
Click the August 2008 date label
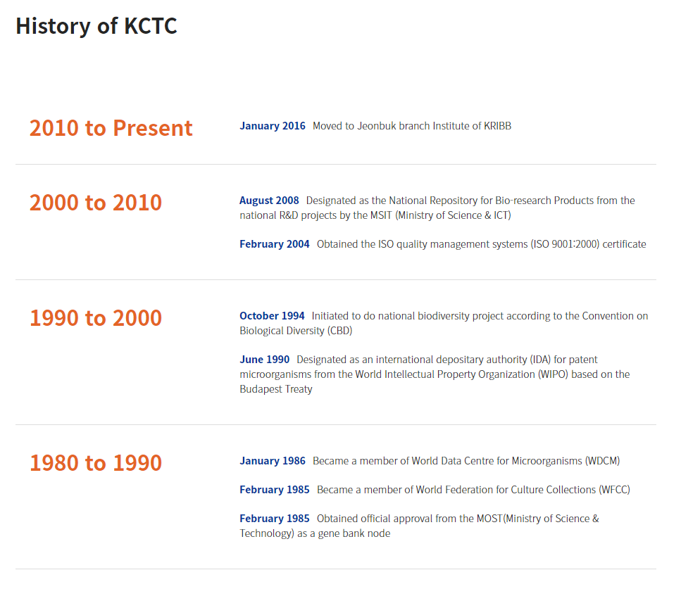point(269,201)
